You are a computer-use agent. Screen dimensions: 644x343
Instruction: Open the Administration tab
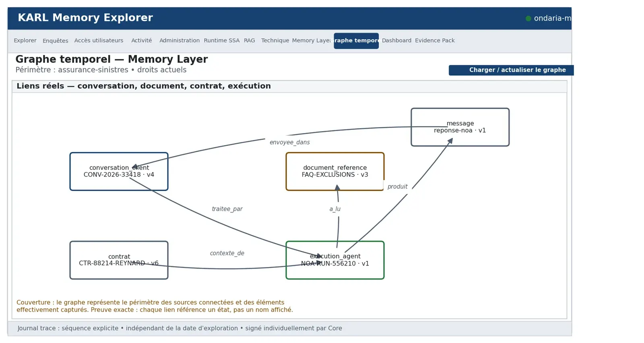pyautogui.click(x=180, y=41)
